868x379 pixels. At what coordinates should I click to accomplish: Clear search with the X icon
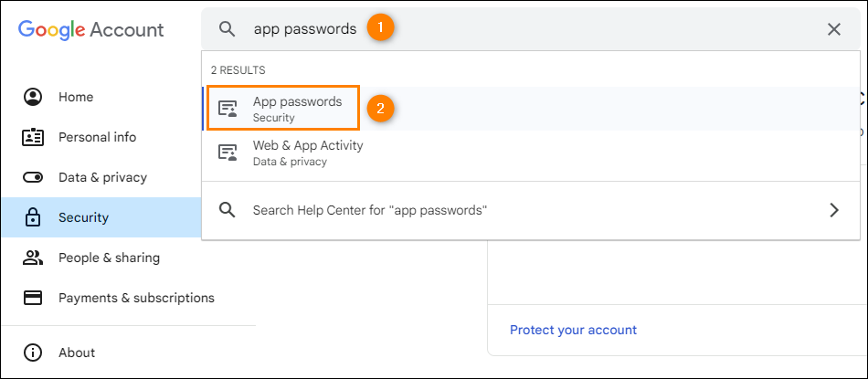coord(834,29)
